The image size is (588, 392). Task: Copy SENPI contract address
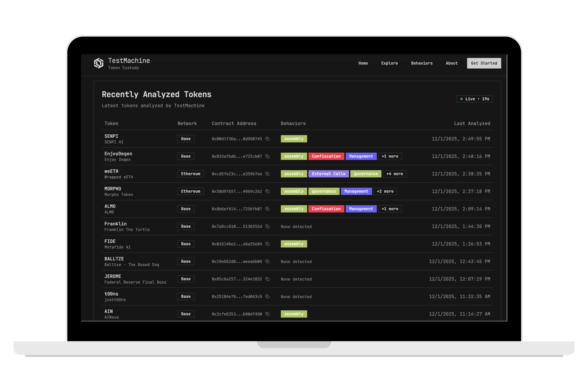268,139
